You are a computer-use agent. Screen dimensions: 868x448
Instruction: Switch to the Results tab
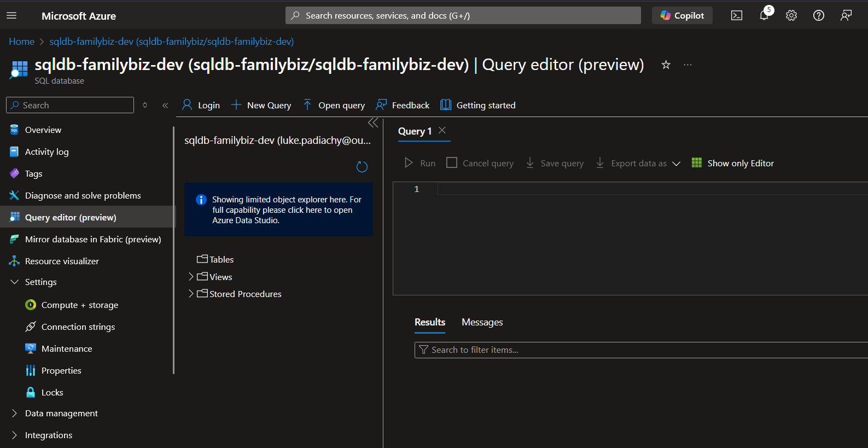tap(430, 322)
